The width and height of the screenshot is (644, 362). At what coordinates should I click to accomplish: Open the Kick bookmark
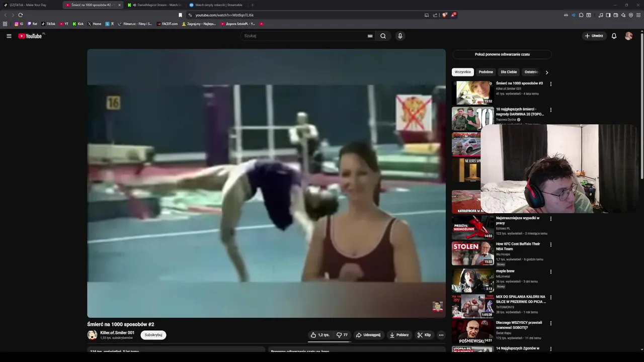point(78,24)
